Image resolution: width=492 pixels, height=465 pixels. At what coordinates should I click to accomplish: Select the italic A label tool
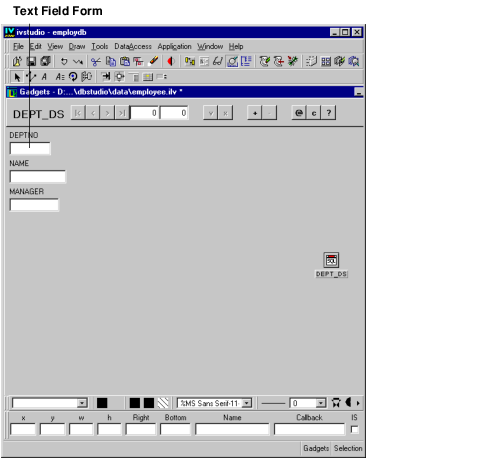[44, 77]
